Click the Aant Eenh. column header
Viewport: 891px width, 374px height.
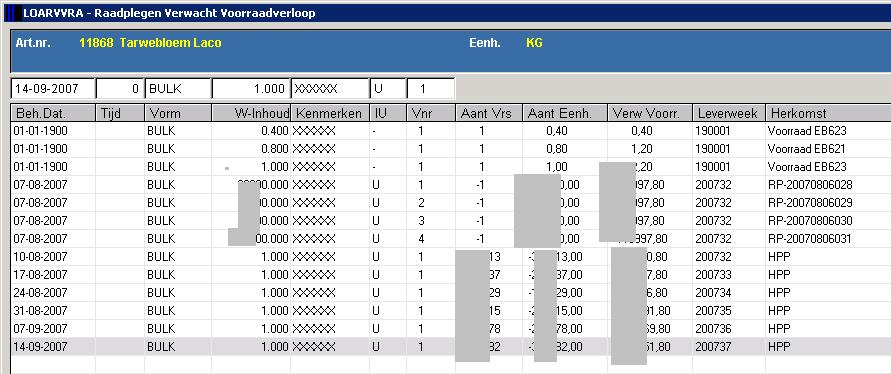pos(565,113)
